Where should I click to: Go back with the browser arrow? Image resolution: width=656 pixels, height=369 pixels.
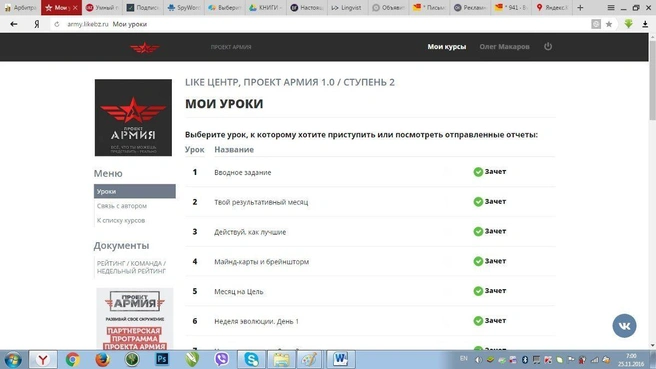[x=14, y=24]
